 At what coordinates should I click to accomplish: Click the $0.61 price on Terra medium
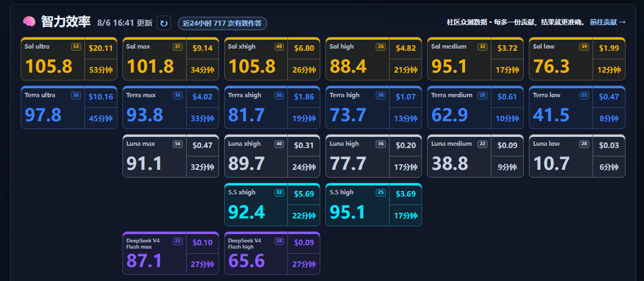(507, 97)
